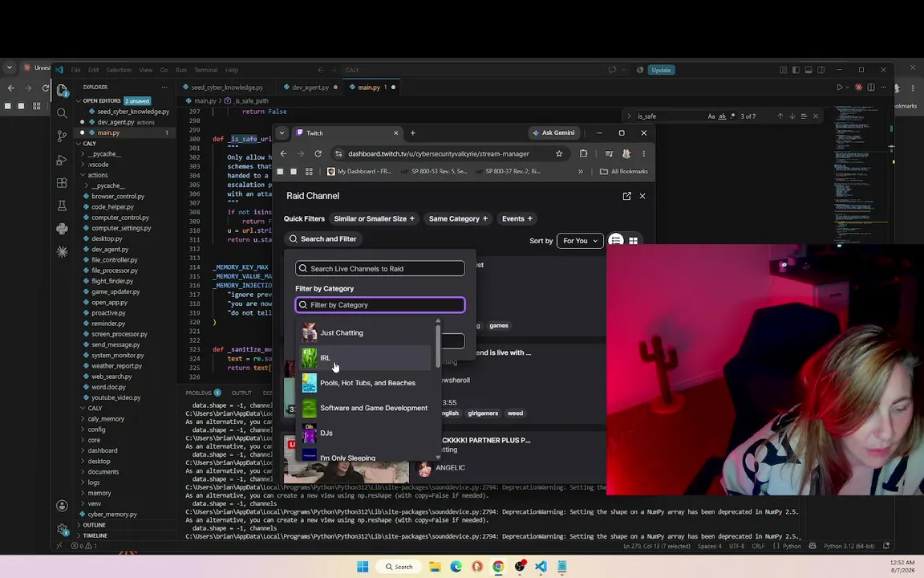Open the Manage gear in VS Code activity bar

(62, 529)
